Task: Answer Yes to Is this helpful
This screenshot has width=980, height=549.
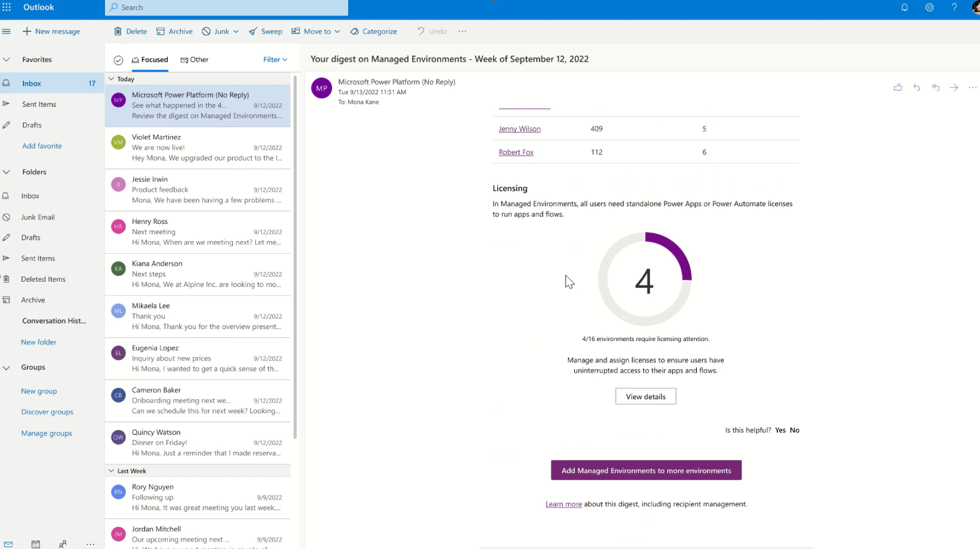Action: pyautogui.click(x=780, y=430)
